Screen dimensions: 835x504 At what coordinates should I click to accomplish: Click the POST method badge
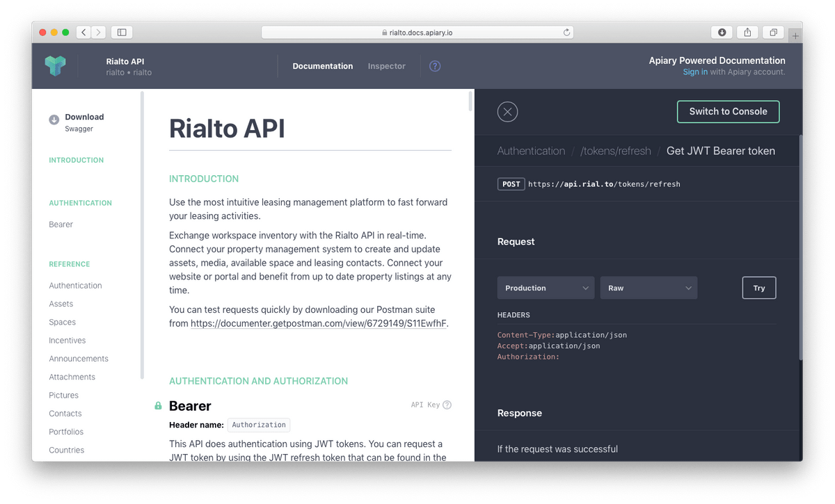[511, 184]
